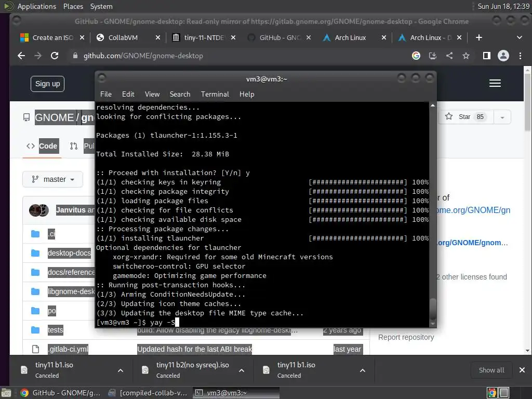Open the desktop-docs folder

69,253
